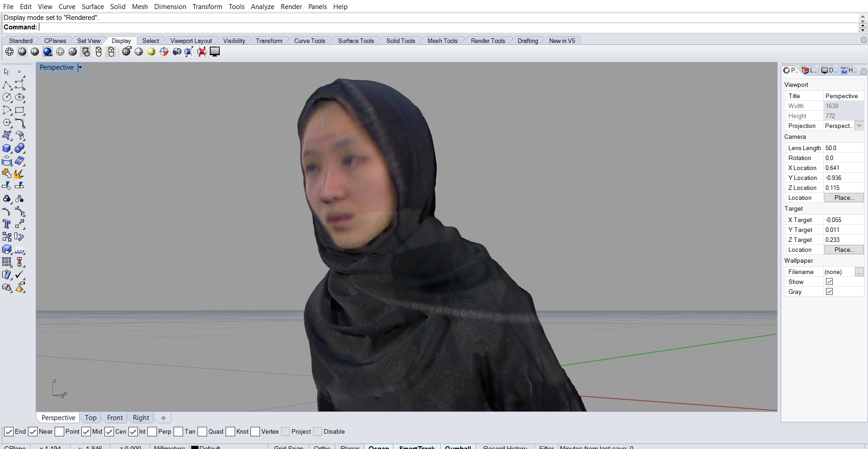Viewport: 868px width, 449px height.
Task: Select the Wireframe display mode icon
Action: (9, 52)
